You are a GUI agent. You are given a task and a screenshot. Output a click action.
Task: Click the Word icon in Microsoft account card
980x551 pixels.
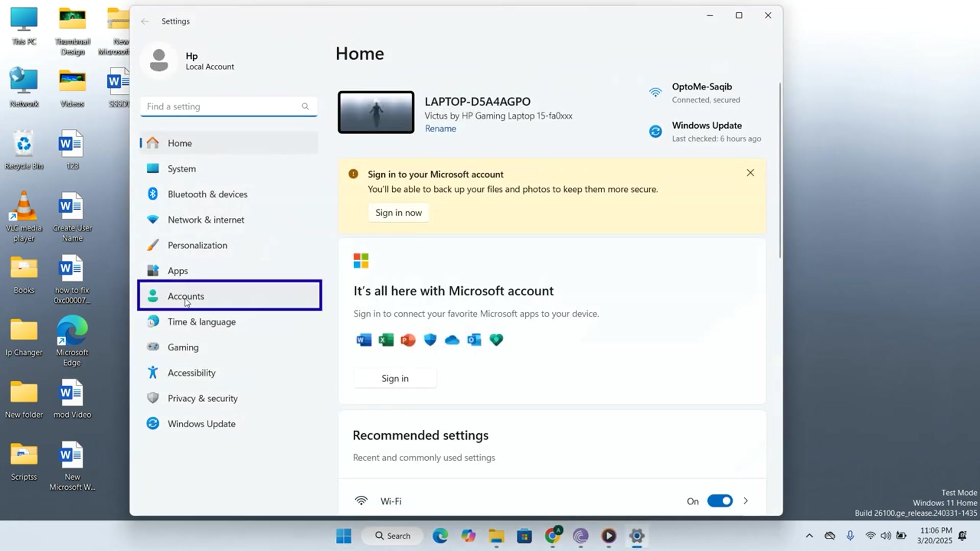click(364, 340)
